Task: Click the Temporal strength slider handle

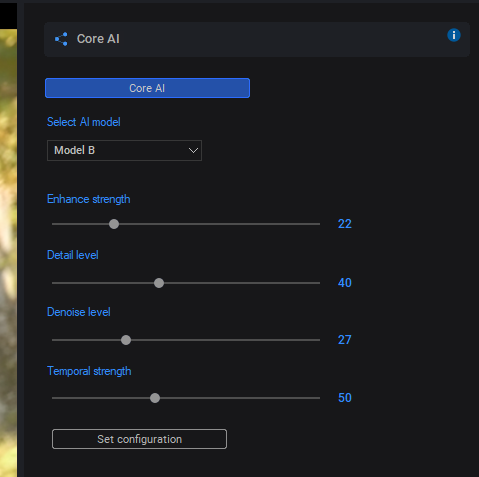Action: point(155,398)
